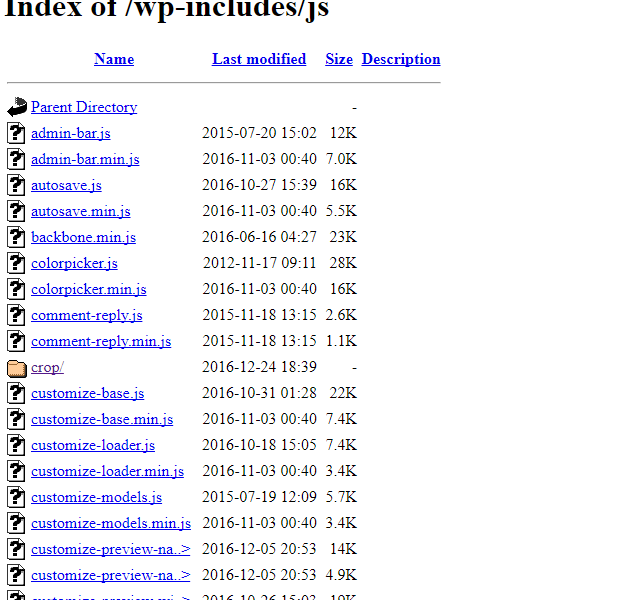629x600 pixels.
Task: Click the size value 7.0K
Action: point(341,159)
